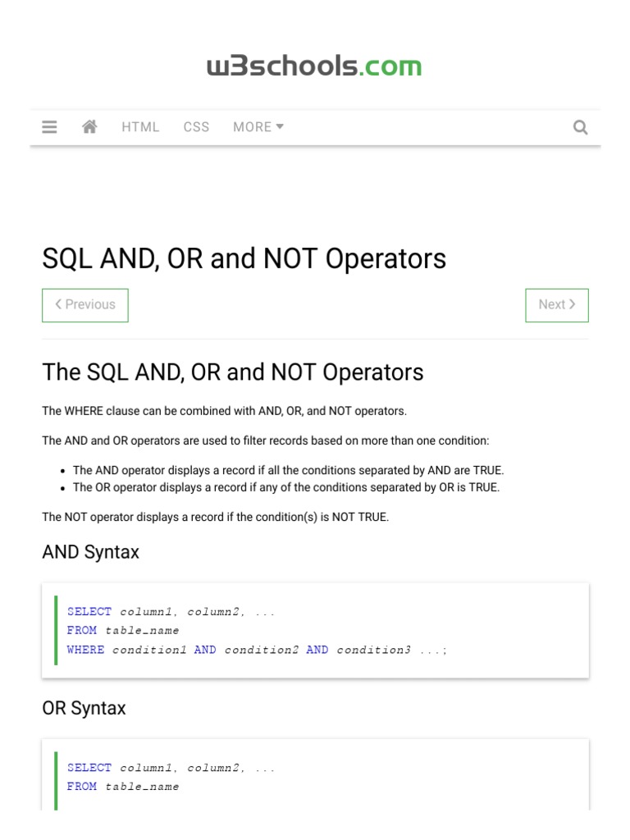Click the w3schools.com logo
The width and height of the screenshot is (630, 840).
[x=314, y=66]
